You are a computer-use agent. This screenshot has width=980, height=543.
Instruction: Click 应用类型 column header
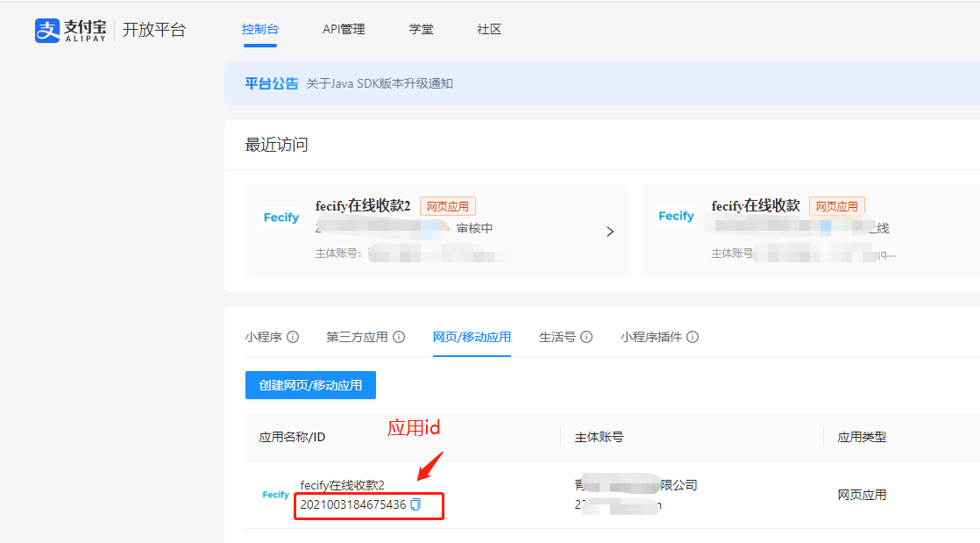pyautogui.click(x=862, y=437)
